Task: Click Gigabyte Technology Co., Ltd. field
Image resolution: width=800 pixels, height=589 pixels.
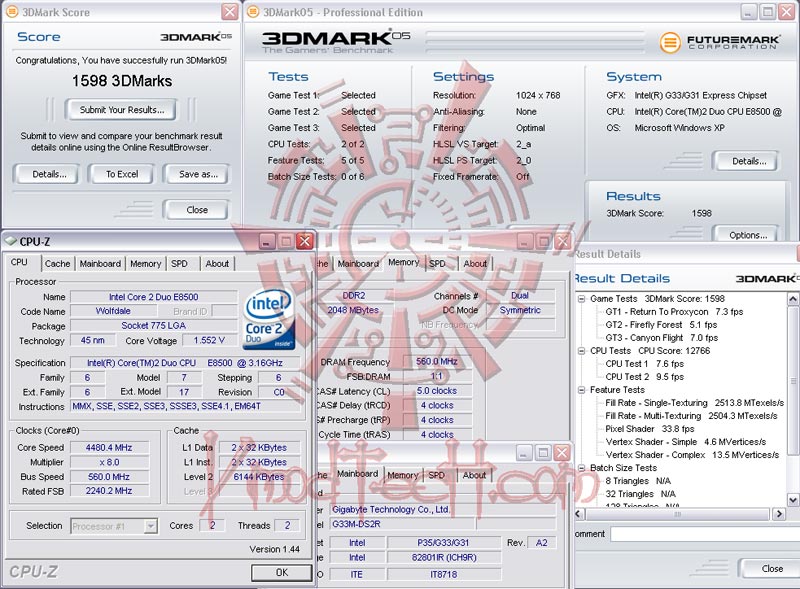Action: point(443,509)
